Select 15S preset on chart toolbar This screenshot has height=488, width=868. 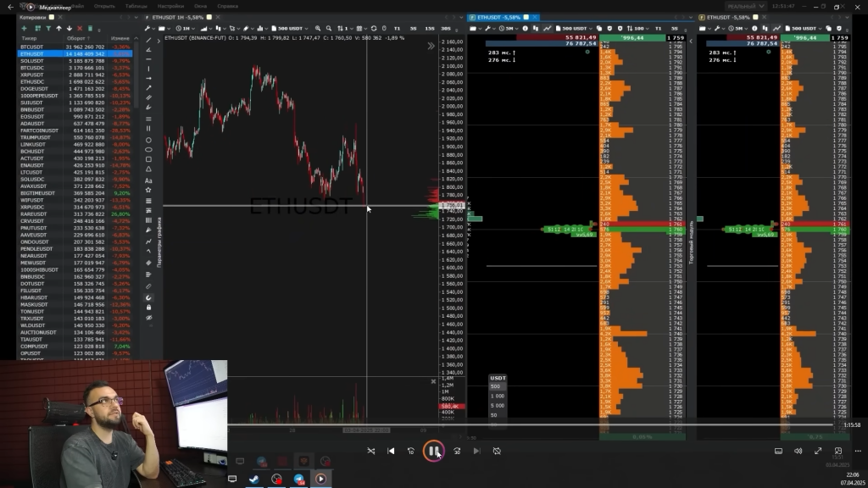(430, 28)
